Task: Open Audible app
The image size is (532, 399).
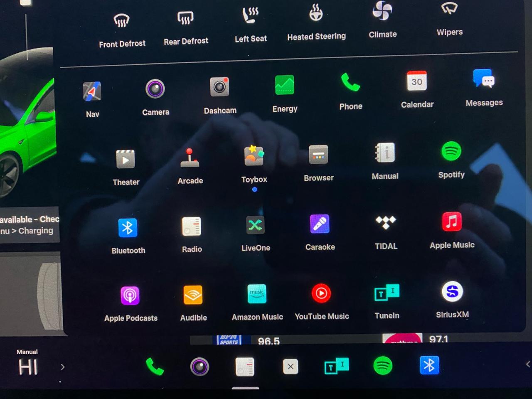Action: 193,295
